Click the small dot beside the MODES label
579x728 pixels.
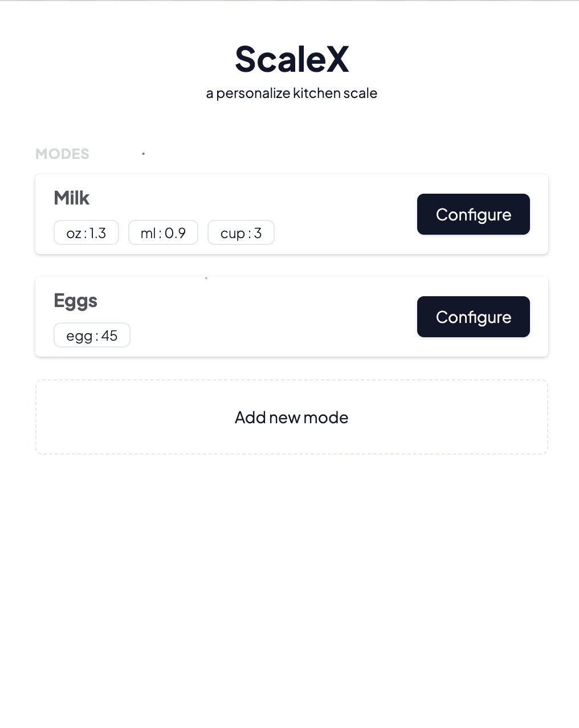[143, 153]
